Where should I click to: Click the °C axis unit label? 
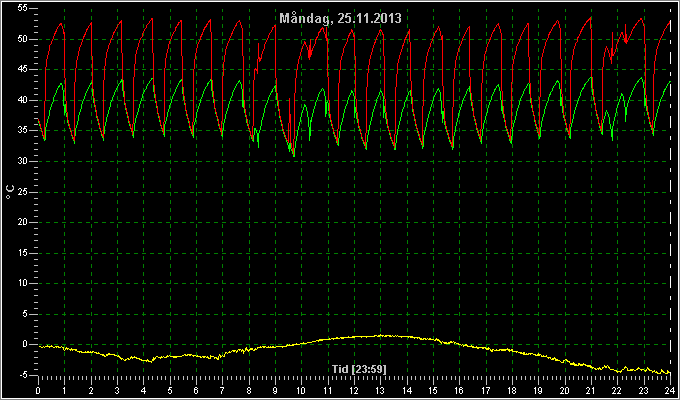pos(10,192)
